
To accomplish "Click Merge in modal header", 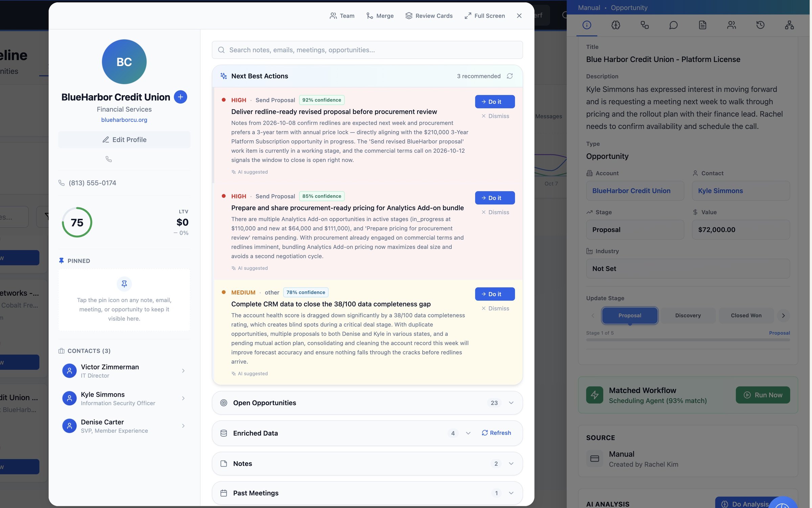I will [380, 16].
